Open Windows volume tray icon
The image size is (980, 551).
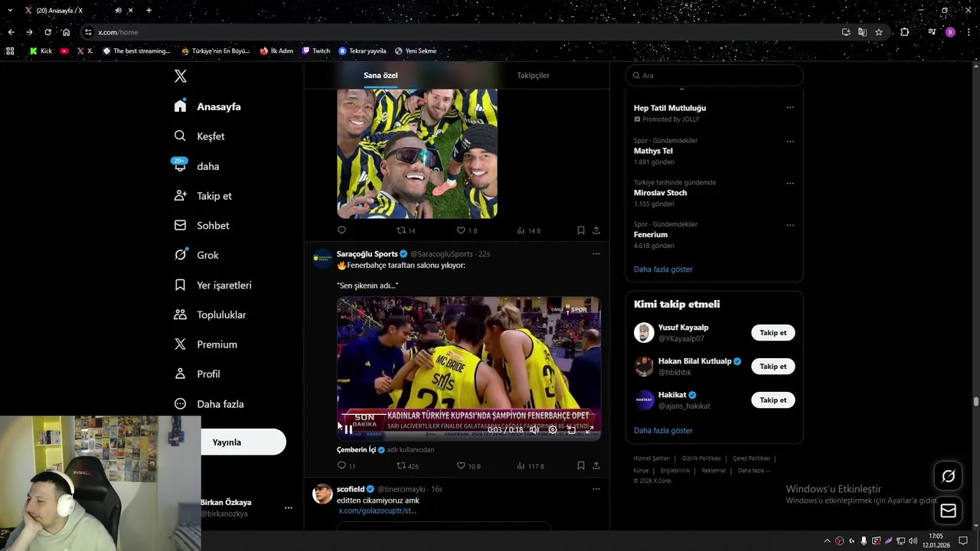pyautogui.click(x=913, y=541)
